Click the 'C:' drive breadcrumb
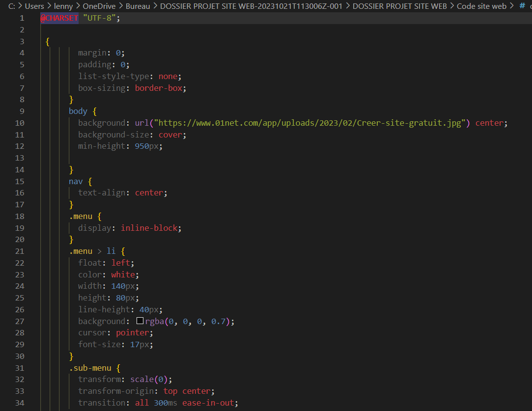 point(12,6)
